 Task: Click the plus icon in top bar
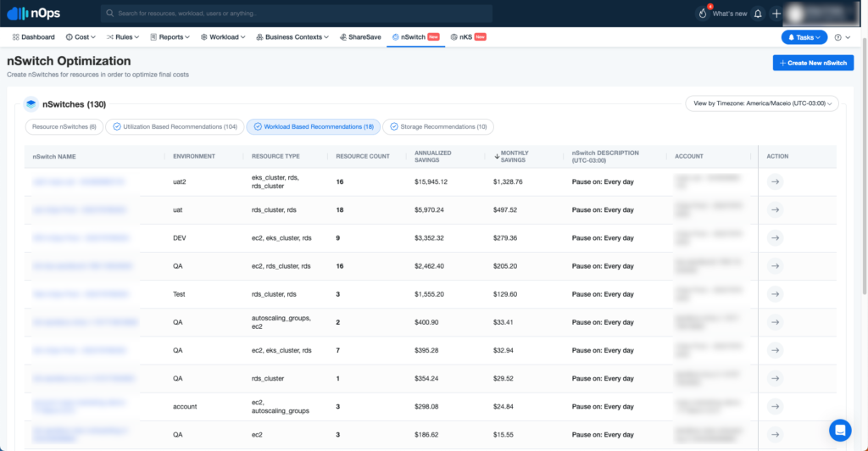point(776,14)
